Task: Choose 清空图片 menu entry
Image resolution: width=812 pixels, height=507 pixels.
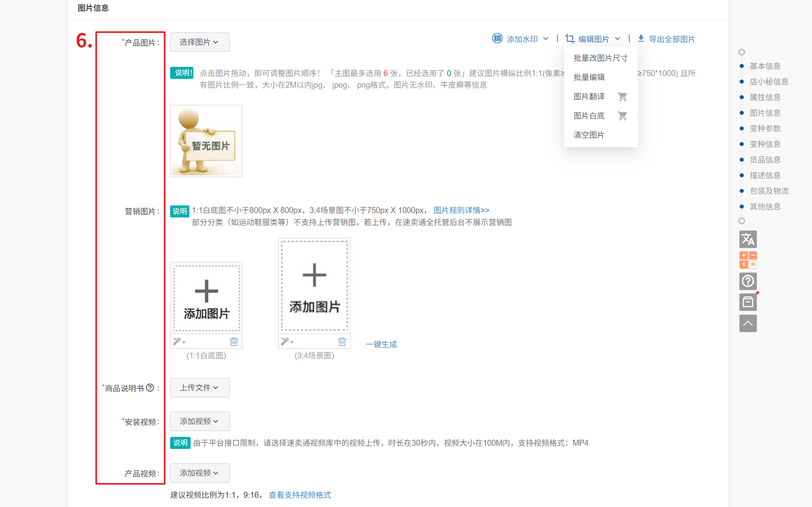Action: (589, 135)
